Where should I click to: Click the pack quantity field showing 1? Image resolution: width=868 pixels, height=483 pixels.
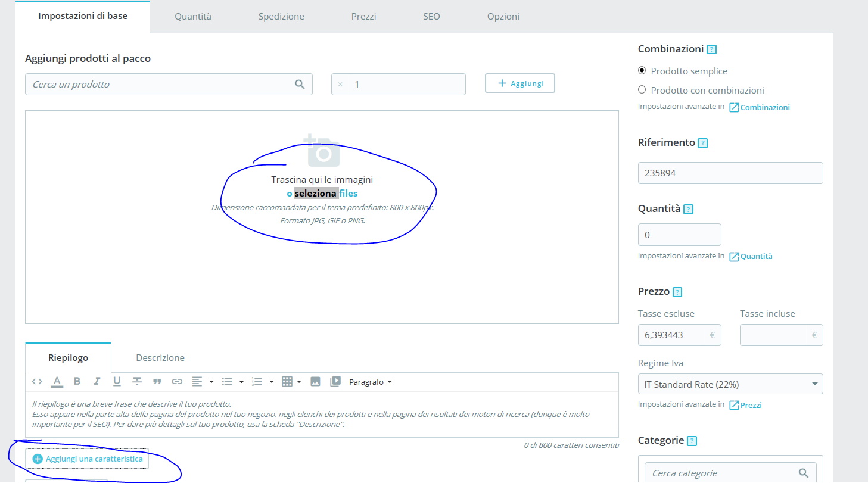(398, 84)
